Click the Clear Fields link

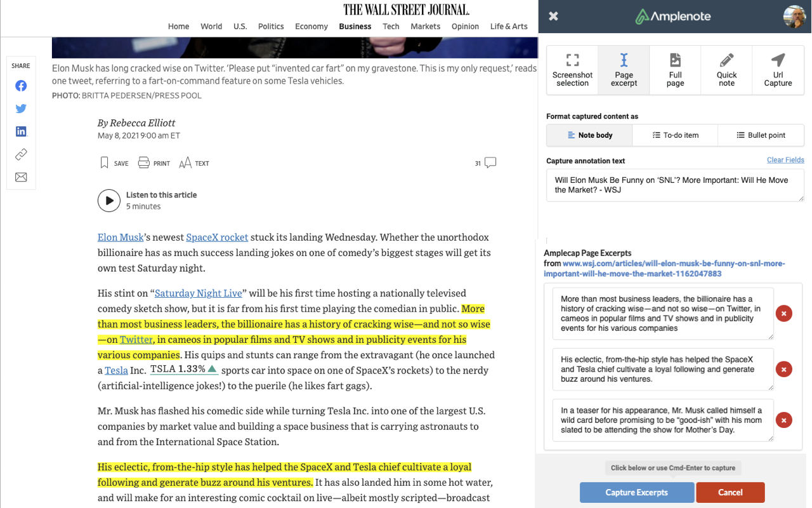tap(785, 160)
